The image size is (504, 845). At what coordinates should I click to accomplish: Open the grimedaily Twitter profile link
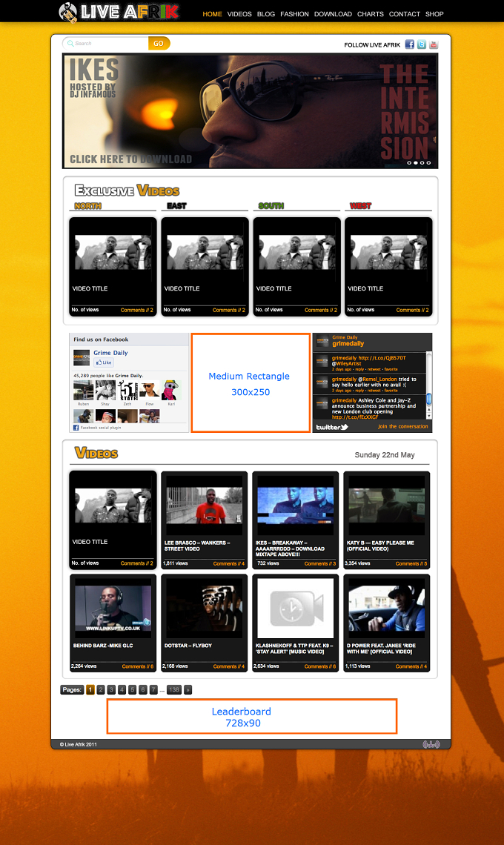(x=348, y=343)
